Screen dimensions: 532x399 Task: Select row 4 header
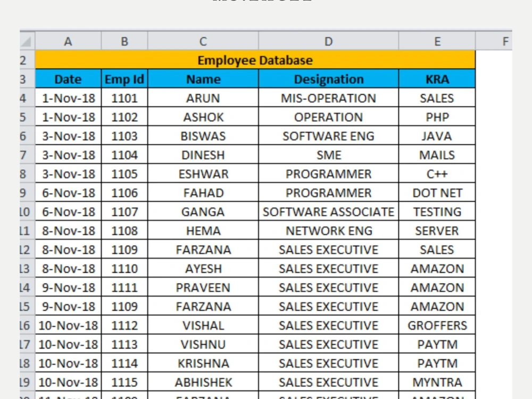click(27, 98)
